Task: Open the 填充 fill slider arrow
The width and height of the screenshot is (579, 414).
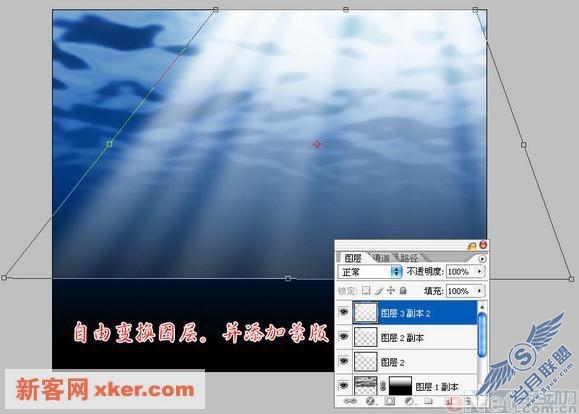Action: click(x=480, y=291)
